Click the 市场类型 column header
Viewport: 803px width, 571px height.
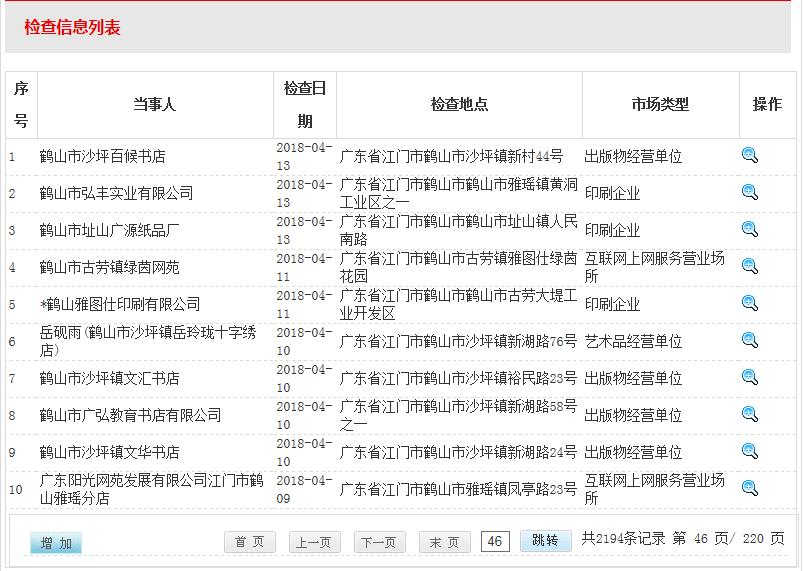point(660,104)
